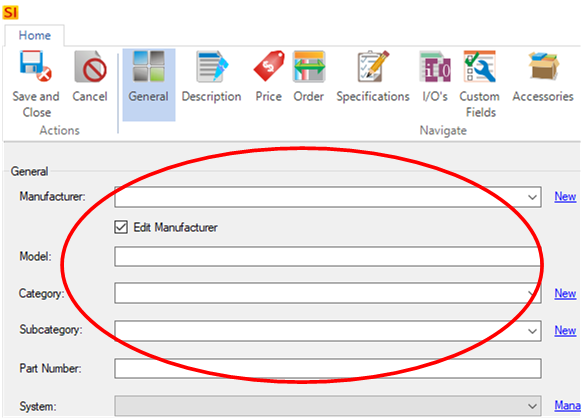Viewport: 583px width, 420px height.
Task: Open Specifications clipboard icon
Action: pyautogui.click(x=373, y=66)
